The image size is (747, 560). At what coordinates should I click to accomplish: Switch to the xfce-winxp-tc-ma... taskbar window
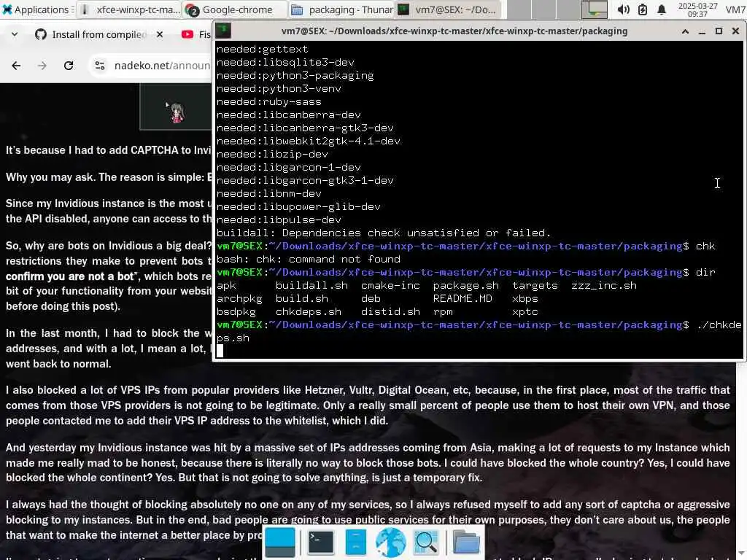coord(130,9)
